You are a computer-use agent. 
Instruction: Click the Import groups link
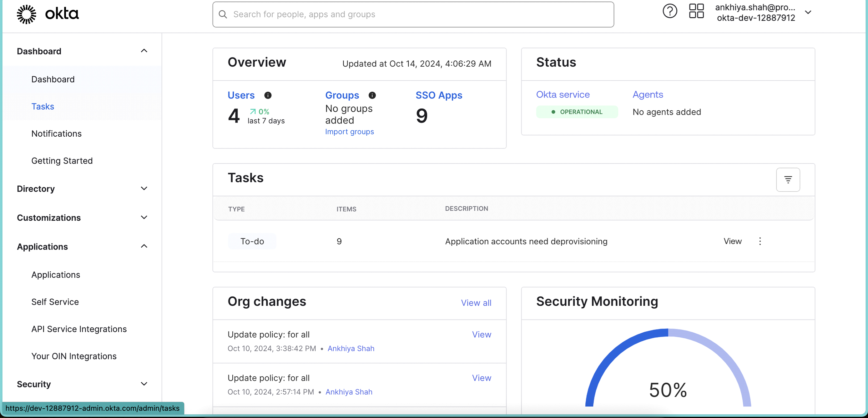[x=350, y=132]
